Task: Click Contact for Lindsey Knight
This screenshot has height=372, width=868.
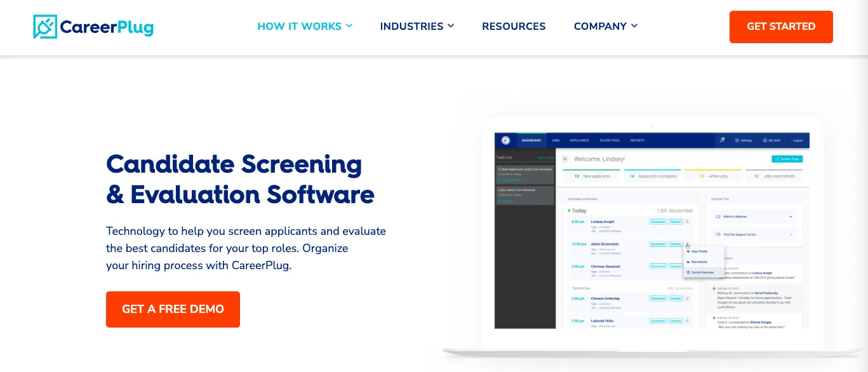Action: pyautogui.click(x=676, y=222)
